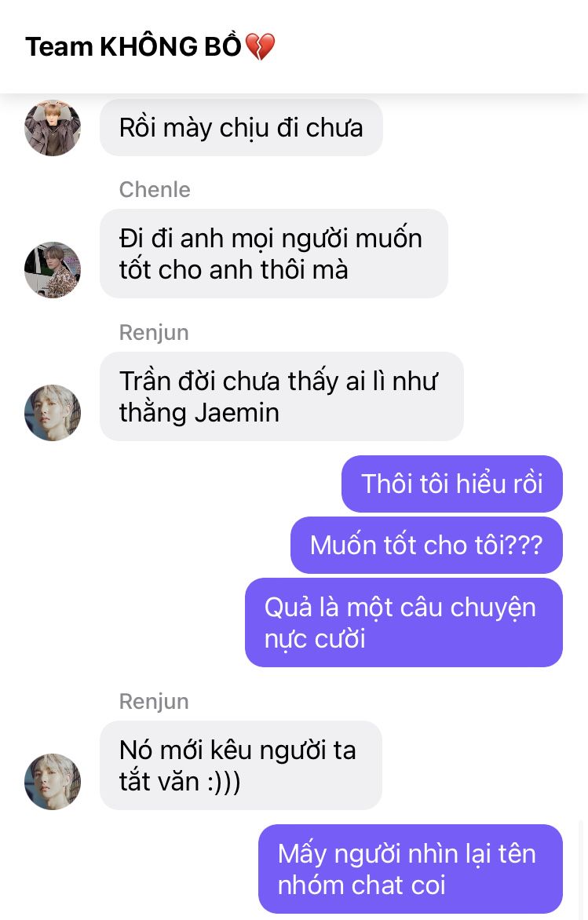
Task: Select the purple bubble 'Muốn tốt cho tôi???'
Action: [426, 545]
